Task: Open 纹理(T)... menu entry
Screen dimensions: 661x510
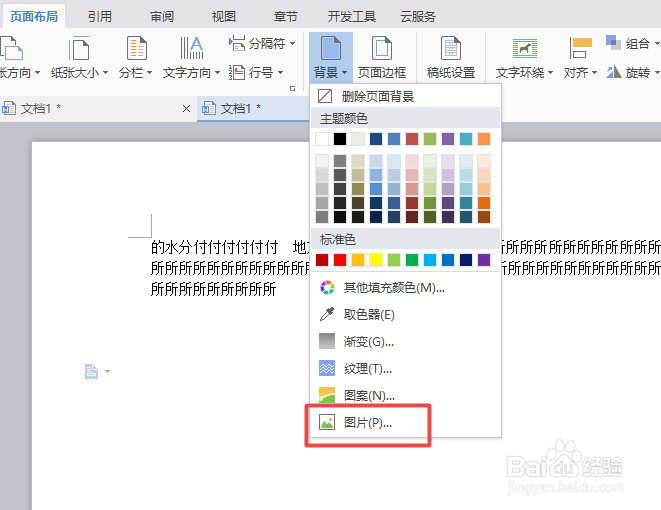Action: (x=406, y=368)
